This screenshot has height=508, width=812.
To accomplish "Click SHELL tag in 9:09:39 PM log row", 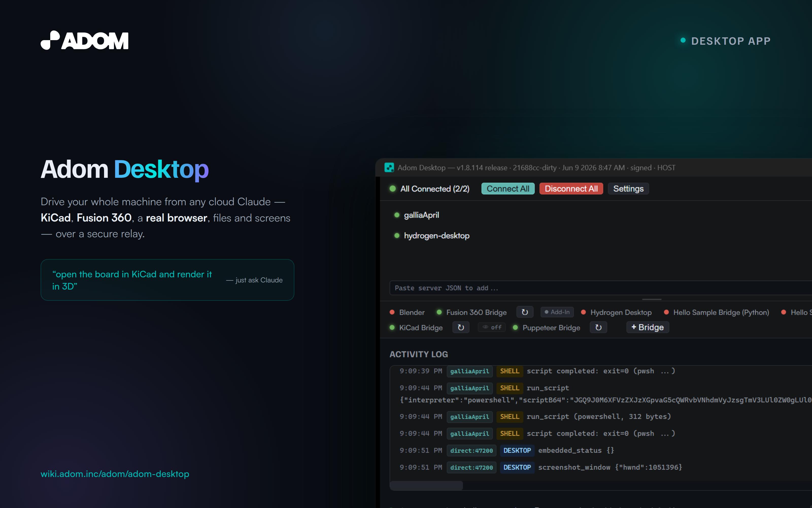I will point(510,371).
